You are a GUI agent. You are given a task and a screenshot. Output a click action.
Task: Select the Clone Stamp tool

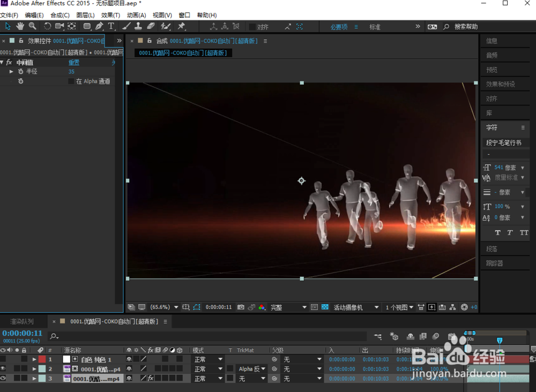coord(138,26)
